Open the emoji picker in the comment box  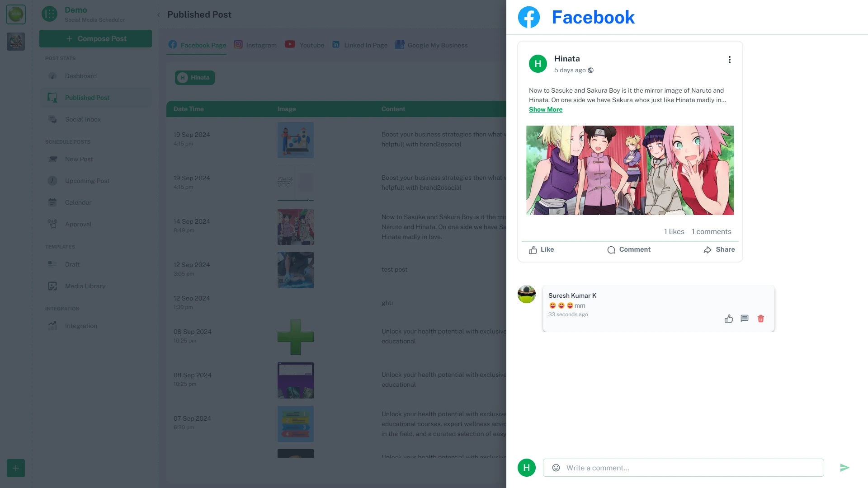click(556, 468)
